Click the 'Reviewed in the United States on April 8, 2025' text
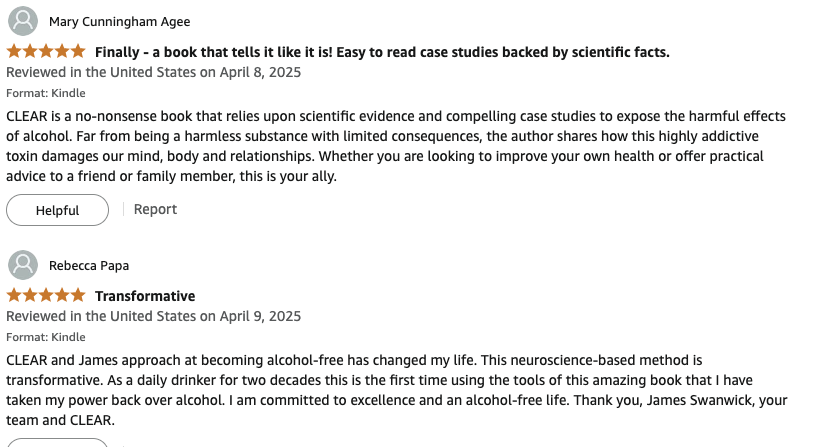 154,72
